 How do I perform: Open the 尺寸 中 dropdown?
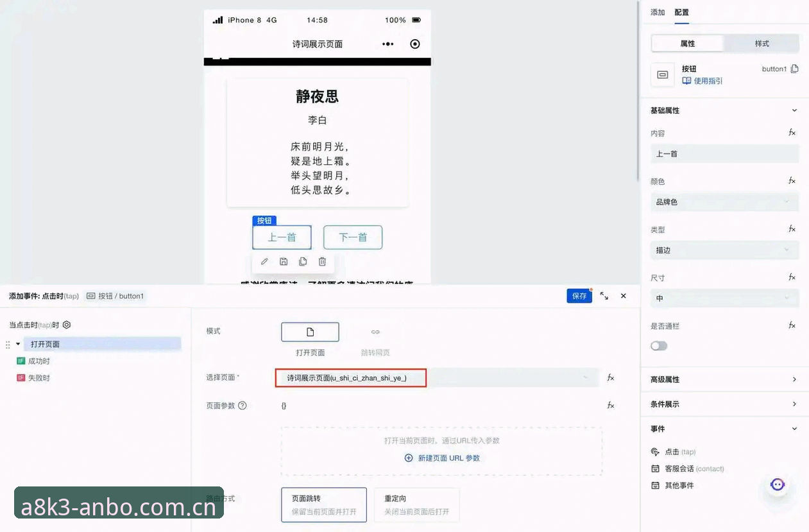coord(725,298)
